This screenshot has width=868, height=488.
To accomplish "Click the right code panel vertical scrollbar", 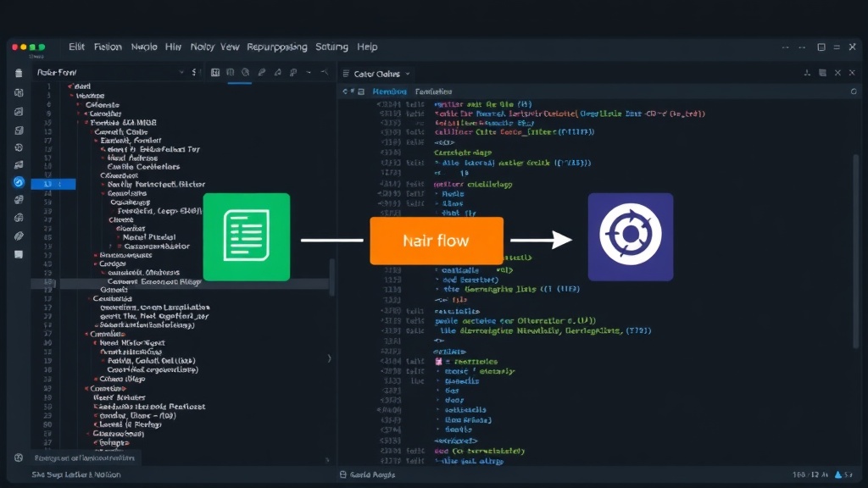I will pos(856,252).
